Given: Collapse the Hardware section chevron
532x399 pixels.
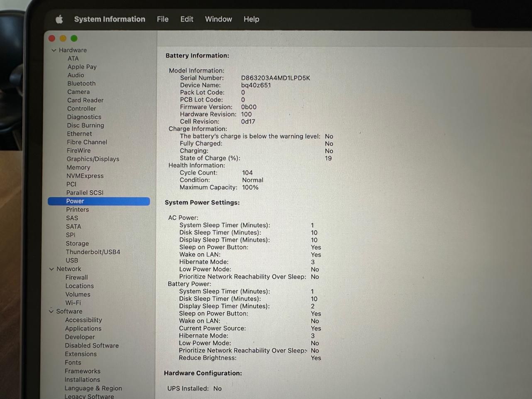Looking at the screenshot, I should click(54, 50).
